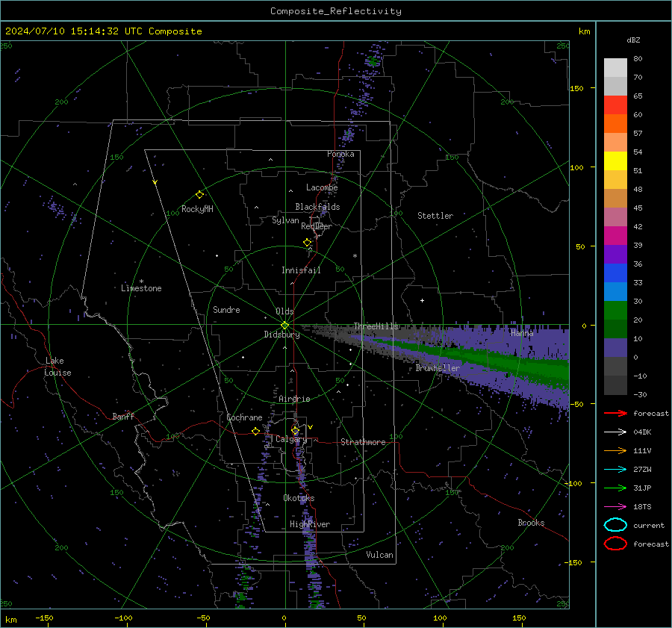
Task: Click the yellow diamond marker at Calgary
Action: pyautogui.click(x=295, y=430)
